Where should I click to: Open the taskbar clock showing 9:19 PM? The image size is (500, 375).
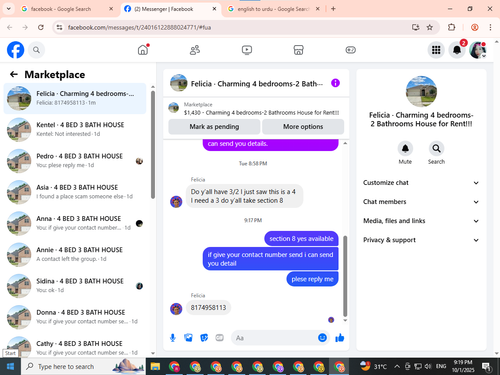463,367
